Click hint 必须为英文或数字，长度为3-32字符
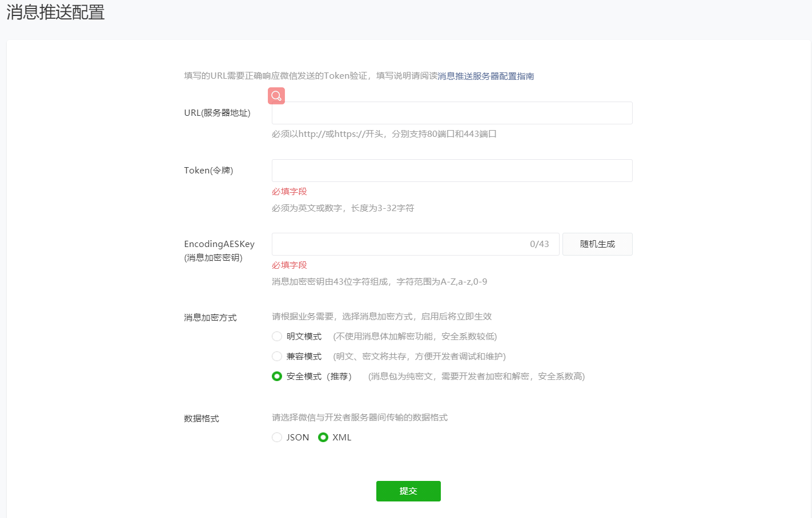The image size is (812, 518). [x=343, y=208]
